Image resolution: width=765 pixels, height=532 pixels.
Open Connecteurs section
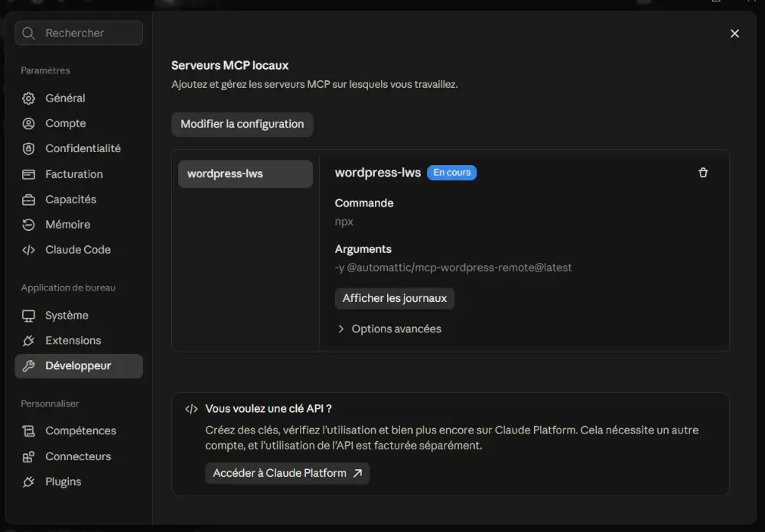[79, 456]
